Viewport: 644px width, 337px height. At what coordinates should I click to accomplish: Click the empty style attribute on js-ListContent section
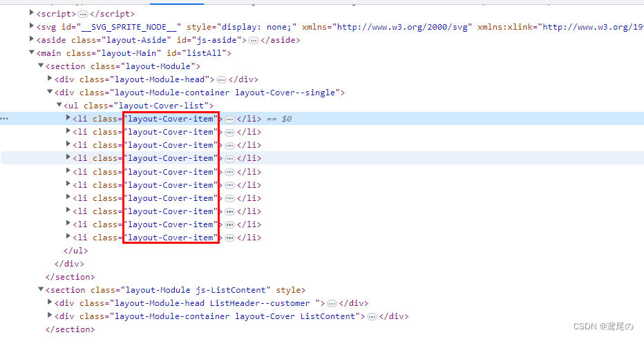(288, 290)
